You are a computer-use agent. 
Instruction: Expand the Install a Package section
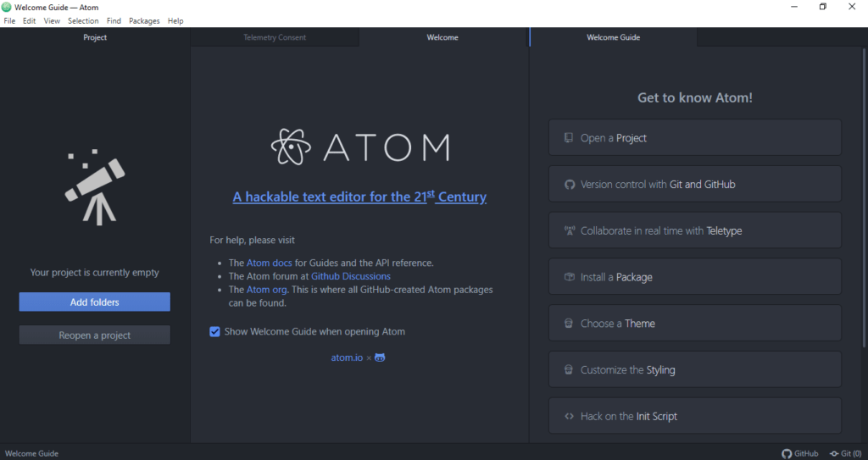(695, 277)
